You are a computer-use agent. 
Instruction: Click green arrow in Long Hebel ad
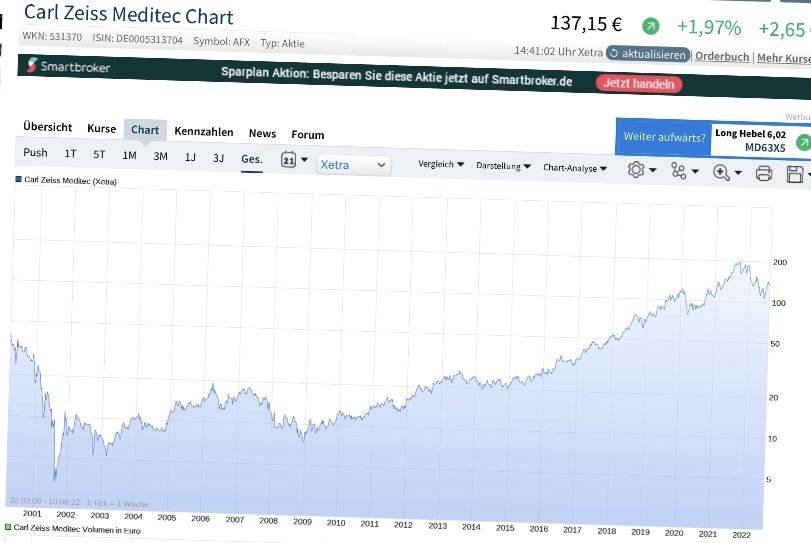point(802,143)
